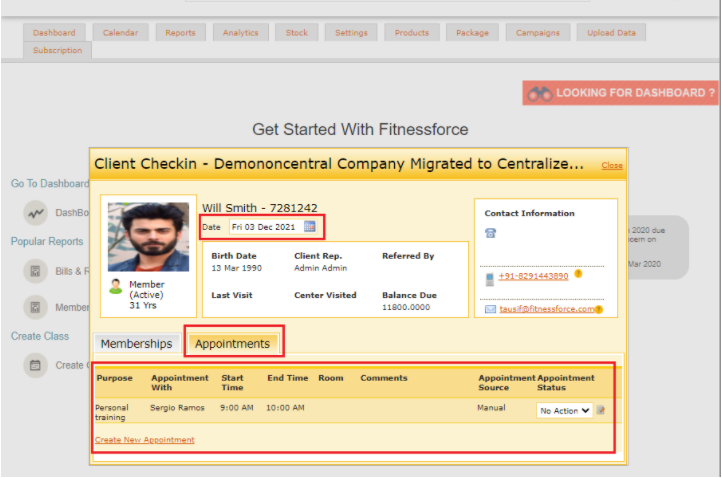
Task: Click the Bills report icon in sidebar
Action: [x=35, y=271]
